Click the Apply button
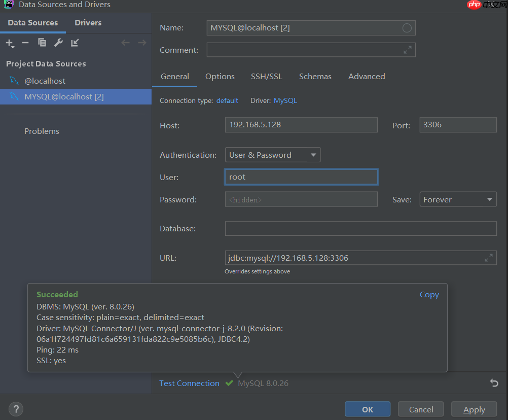 474,409
